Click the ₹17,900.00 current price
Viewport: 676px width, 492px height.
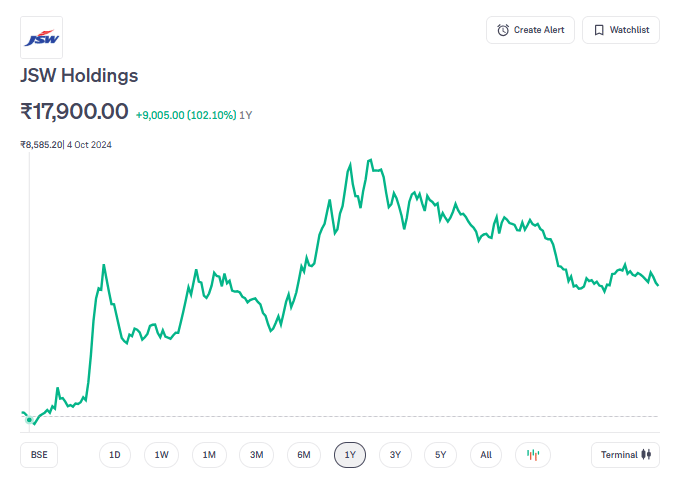point(74,112)
